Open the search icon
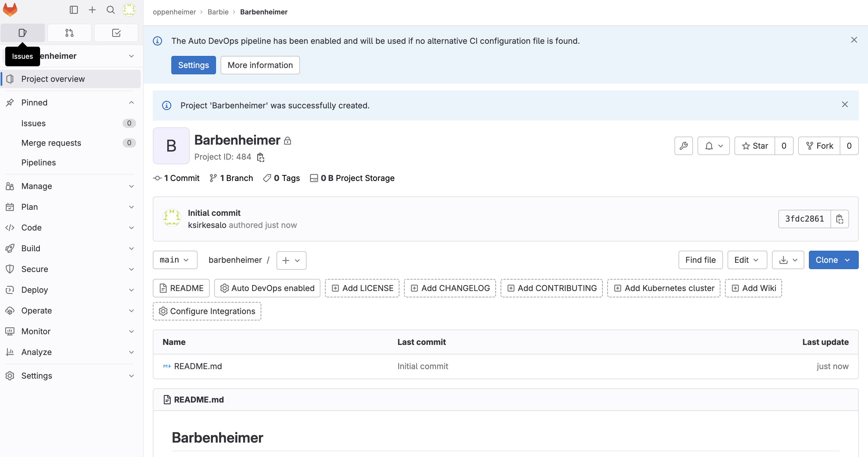Image resolution: width=868 pixels, height=457 pixels. (x=110, y=10)
